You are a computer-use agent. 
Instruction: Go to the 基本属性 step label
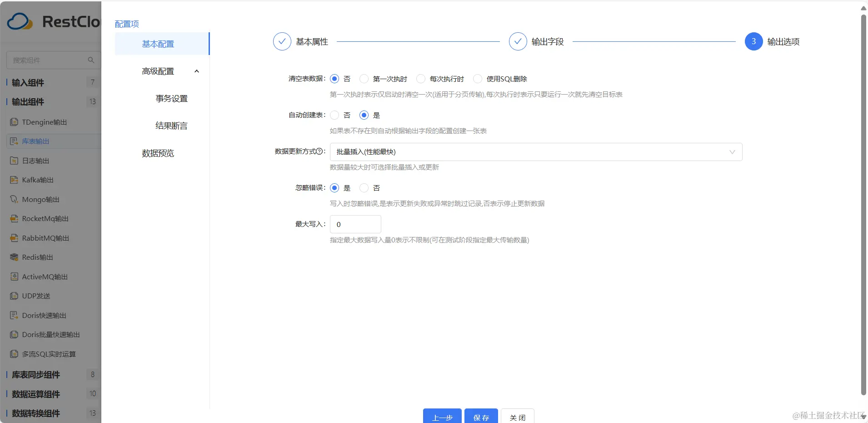pos(312,42)
